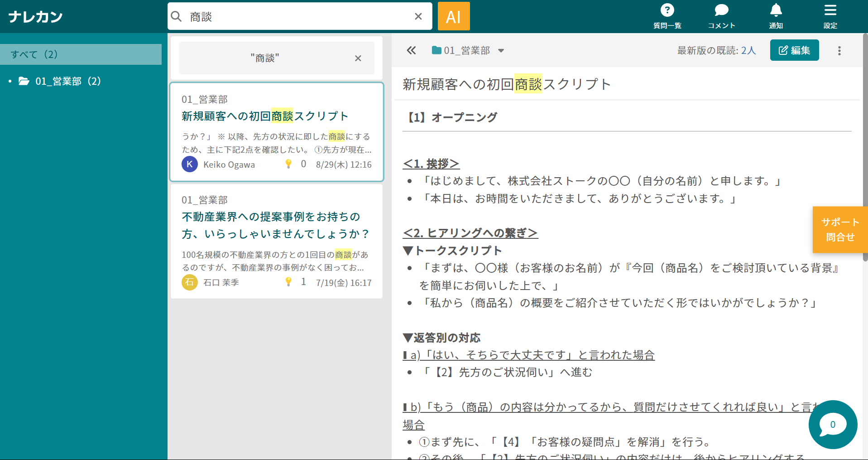This screenshot has width=868, height=460.
Task: Remove the "商談" keyword chip
Action: [x=358, y=58]
